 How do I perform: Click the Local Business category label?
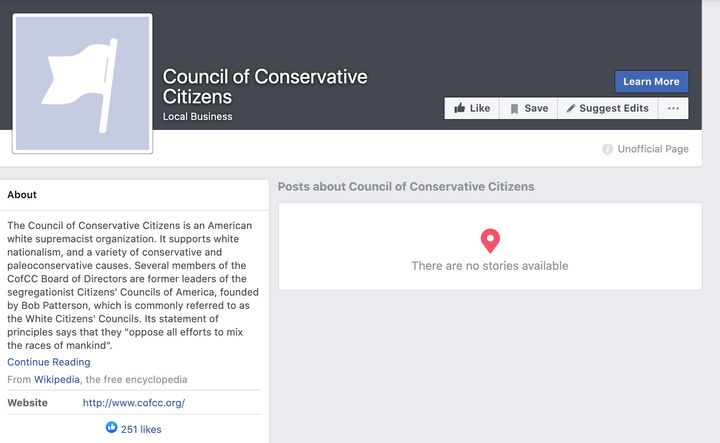[197, 117]
